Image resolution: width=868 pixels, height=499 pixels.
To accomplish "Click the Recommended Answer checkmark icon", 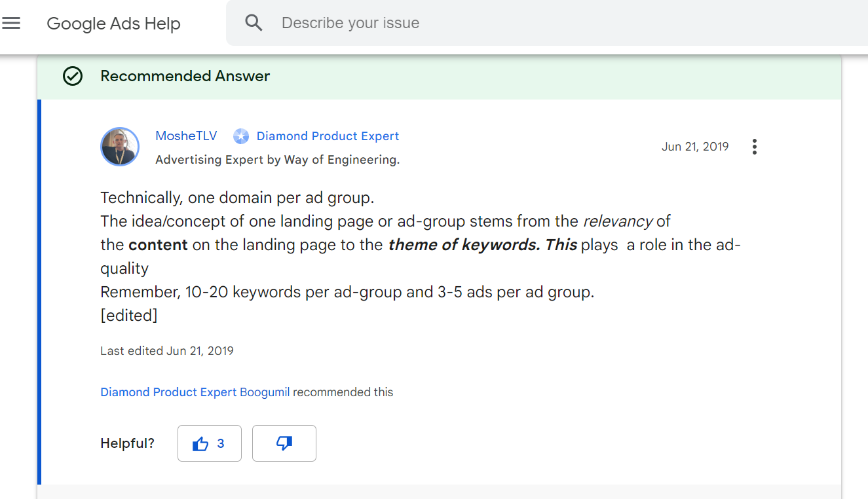I will click(x=72, y=76).
